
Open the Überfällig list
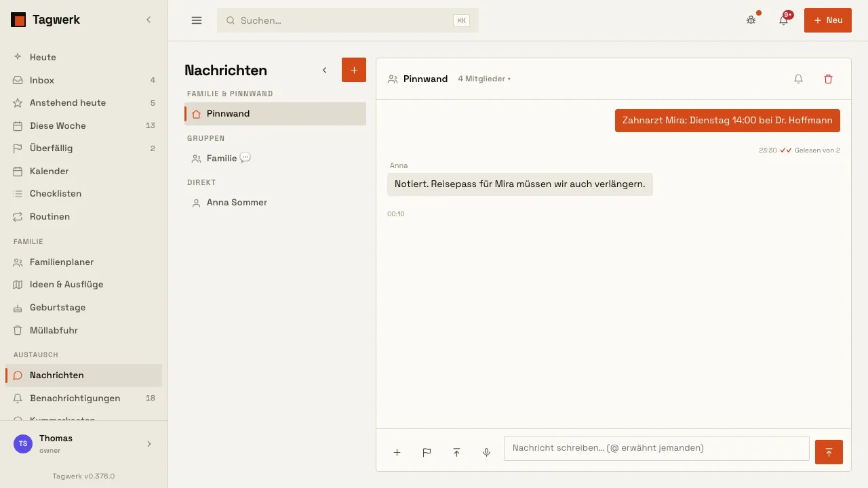click(84, 148)
